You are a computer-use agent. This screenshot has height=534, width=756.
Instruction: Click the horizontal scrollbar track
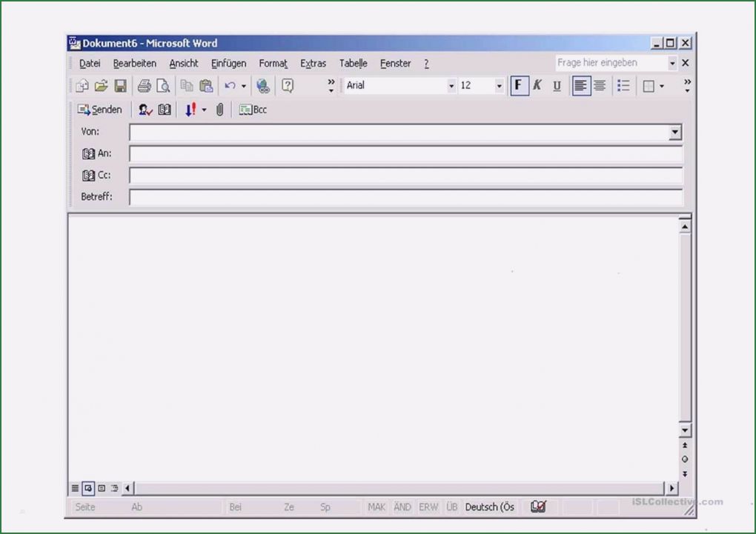pos(400,488)
